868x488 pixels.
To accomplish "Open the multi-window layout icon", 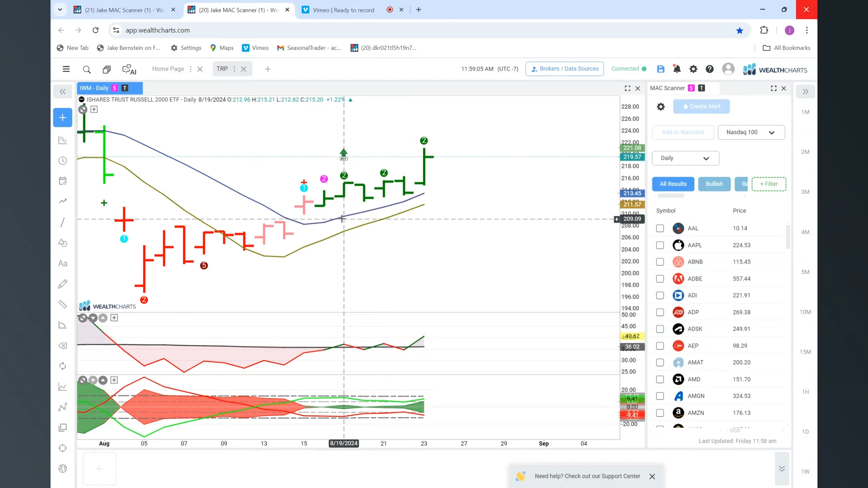I will (x=107, y=70).
